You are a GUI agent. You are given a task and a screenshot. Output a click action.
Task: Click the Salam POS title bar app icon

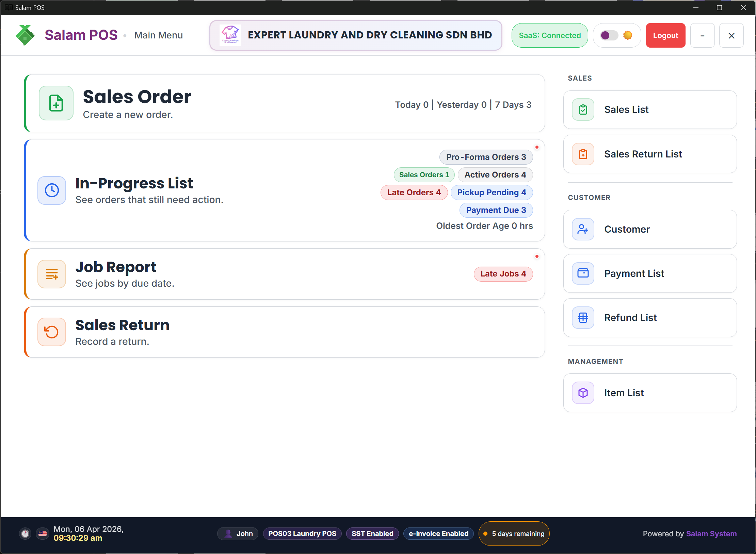tap(9, 7)
